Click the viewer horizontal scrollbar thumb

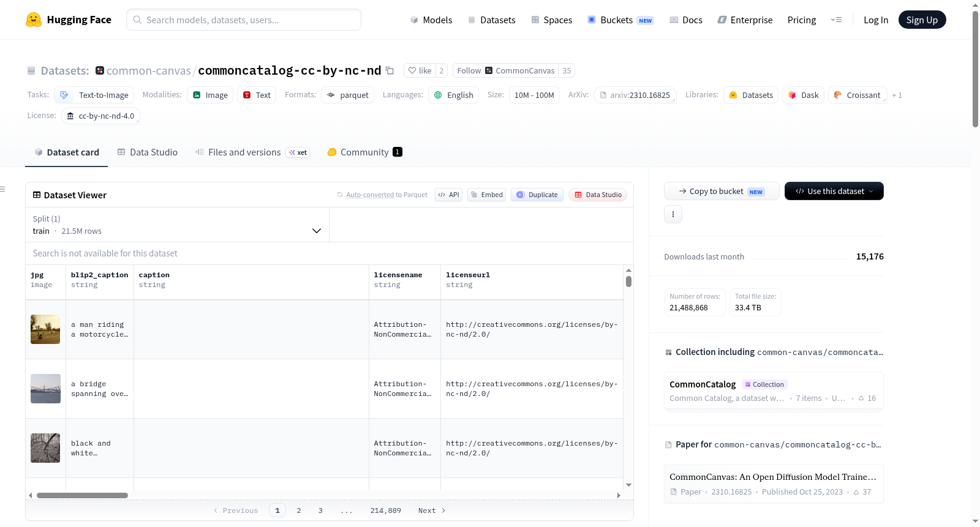pyautogui.click(x=82, y=495)
